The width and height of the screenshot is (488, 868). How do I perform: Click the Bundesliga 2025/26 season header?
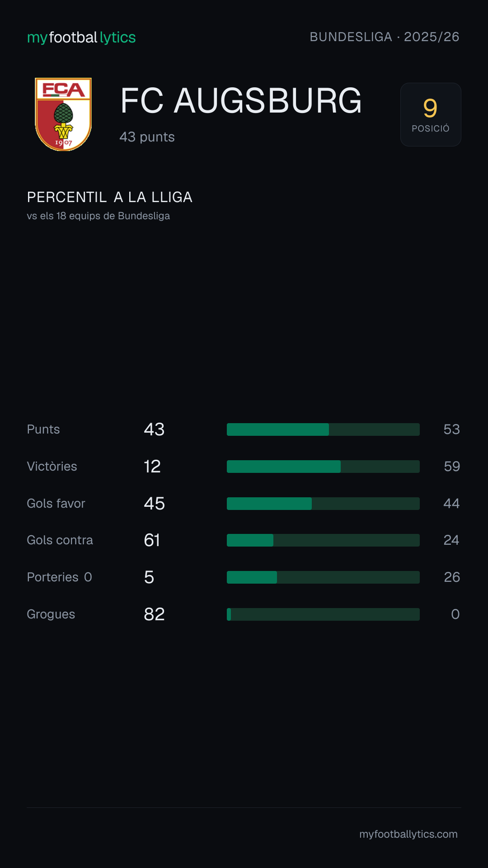[x=385, y=37]
